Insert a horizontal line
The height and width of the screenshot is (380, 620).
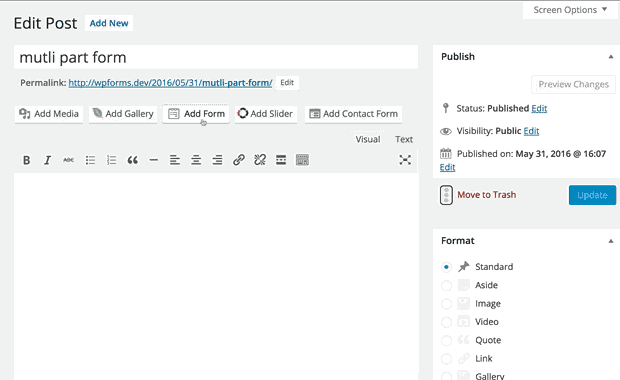[x=154, y=160]
